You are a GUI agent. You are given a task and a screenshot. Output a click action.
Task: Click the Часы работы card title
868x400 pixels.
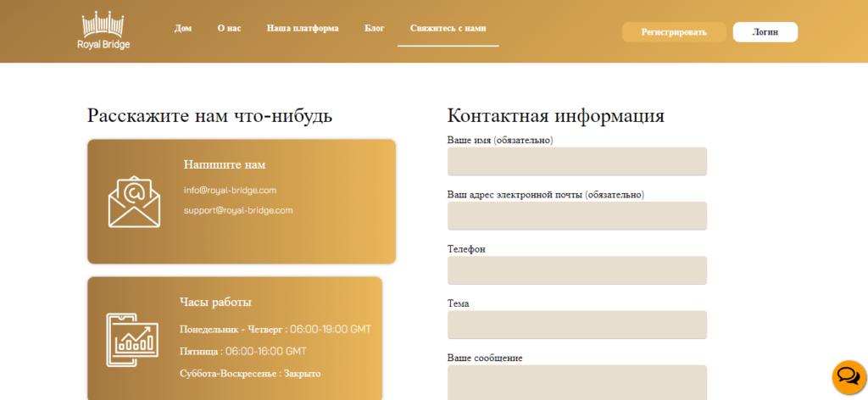point(215,302)
